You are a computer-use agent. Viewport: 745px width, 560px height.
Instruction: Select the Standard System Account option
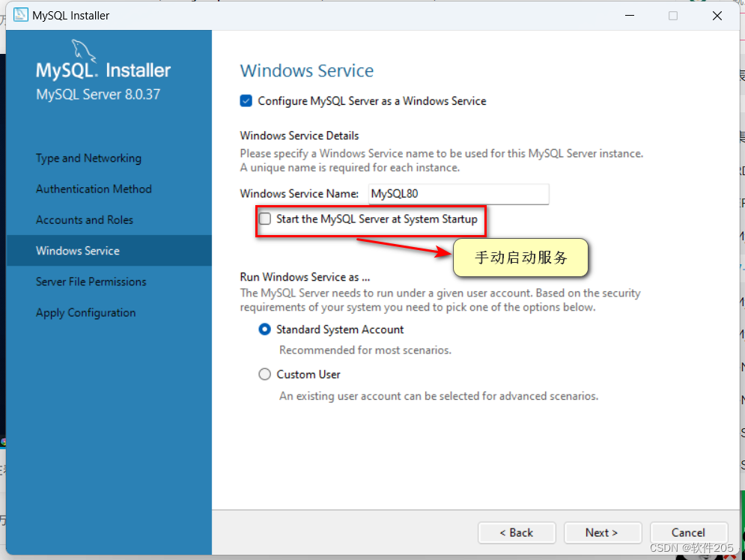264,329
